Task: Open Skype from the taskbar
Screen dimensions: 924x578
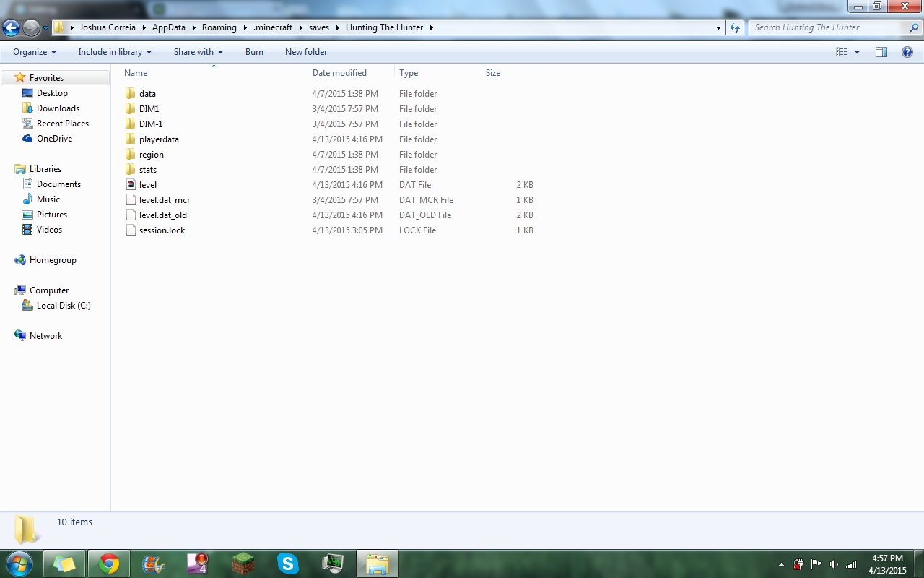Action: point(288,564)
